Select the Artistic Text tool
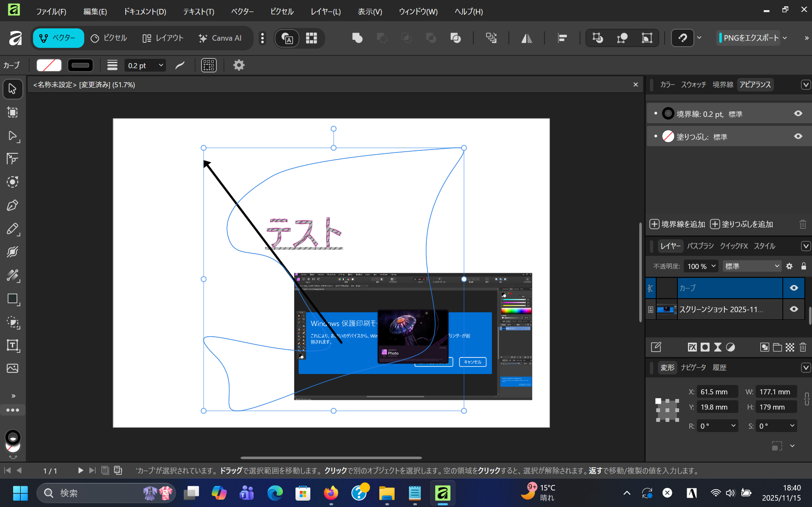This screenshot has width=812, height=507. (x=13, y=346)
